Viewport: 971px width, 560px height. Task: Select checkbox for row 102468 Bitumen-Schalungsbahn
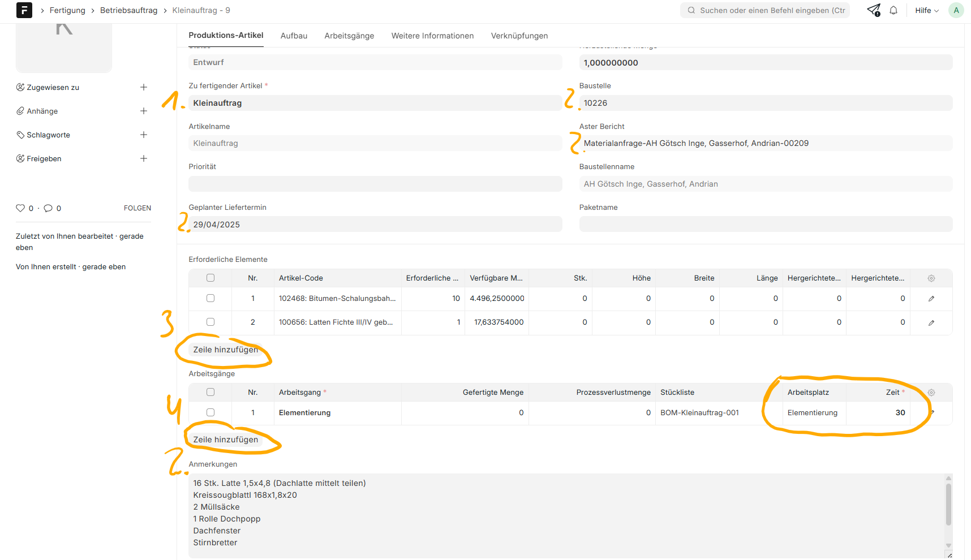210,298
